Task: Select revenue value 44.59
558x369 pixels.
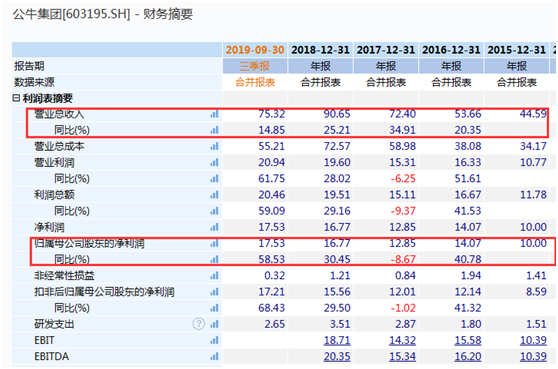Action: [533, 114]
